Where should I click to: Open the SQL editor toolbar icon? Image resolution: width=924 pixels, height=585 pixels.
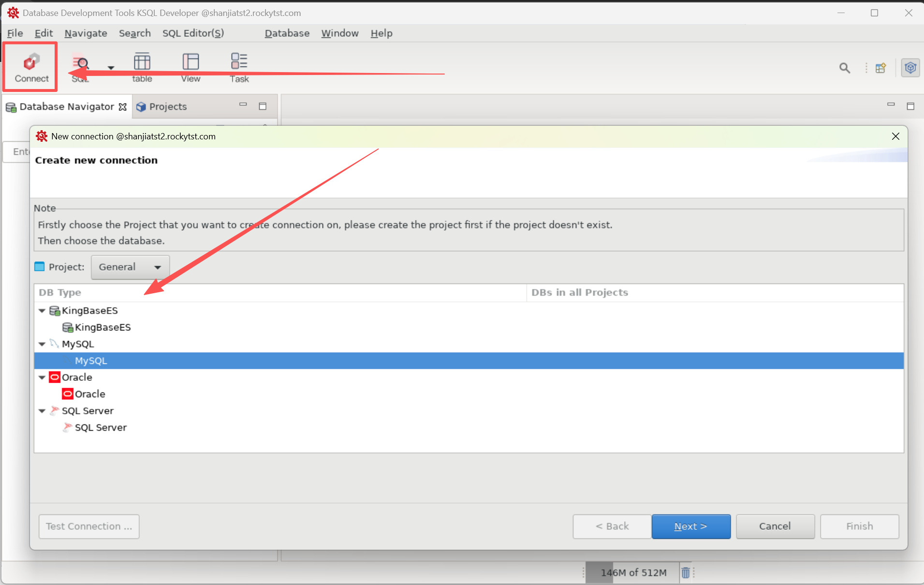[80, 68]
